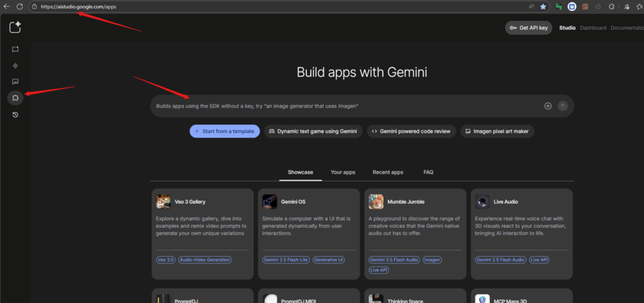
Task: Open the green H browser extension
Action: coord(558,6)
